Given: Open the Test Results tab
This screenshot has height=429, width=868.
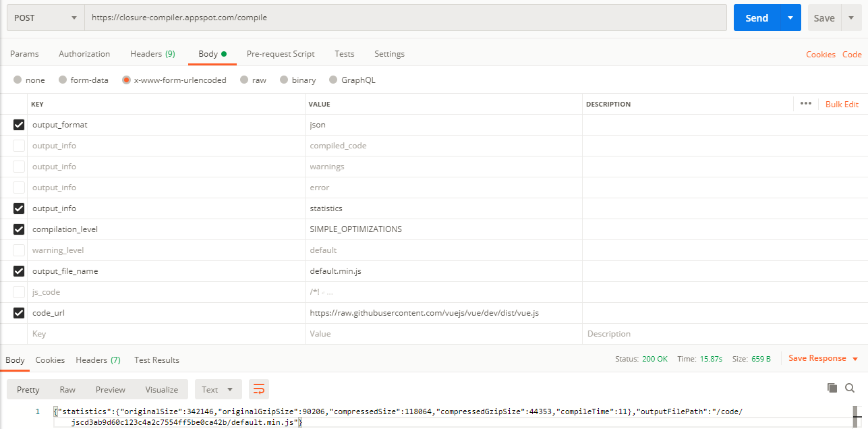Looking at the screenshot, I should pyautogui.click(x=156, y=360).
